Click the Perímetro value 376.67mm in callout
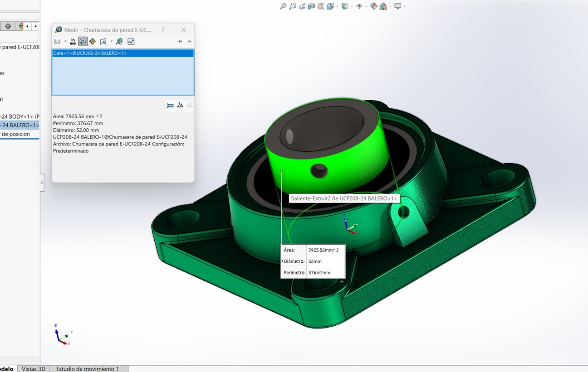Image resolution: width=588 pixels, height=372 pixels. [x=319, y=273]
